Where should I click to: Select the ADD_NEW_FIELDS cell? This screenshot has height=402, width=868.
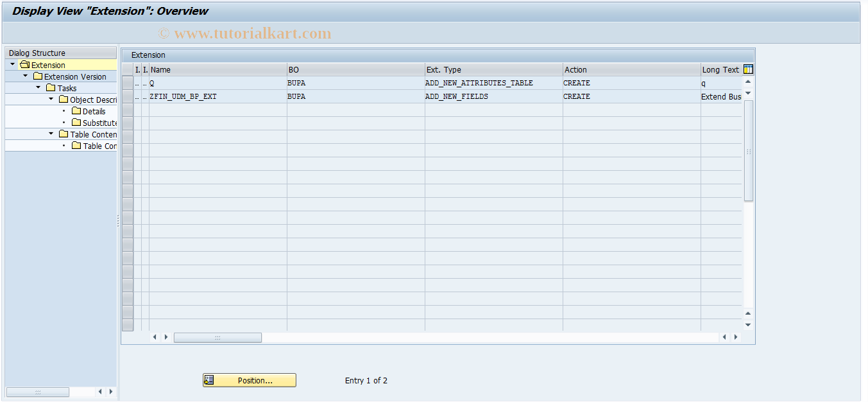point(494,96)
